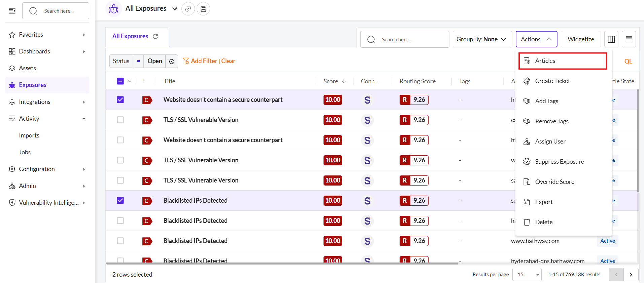Clear all filters with the Clear link
Screen dimensions: 644x283
228,61
